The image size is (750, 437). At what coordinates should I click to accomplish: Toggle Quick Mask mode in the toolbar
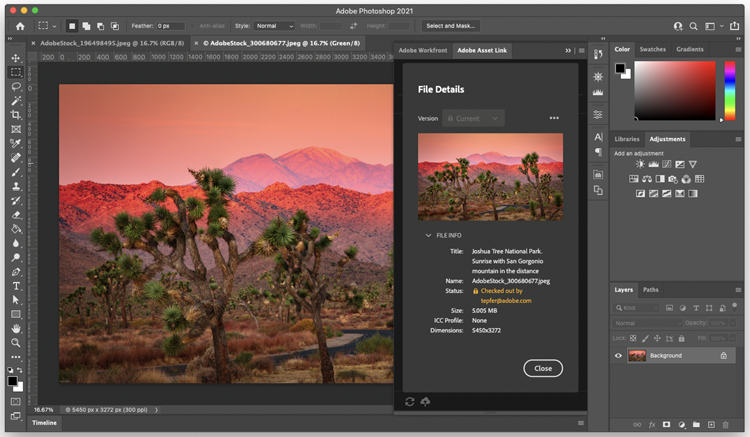pyautogui.click(x=16, y=401)
